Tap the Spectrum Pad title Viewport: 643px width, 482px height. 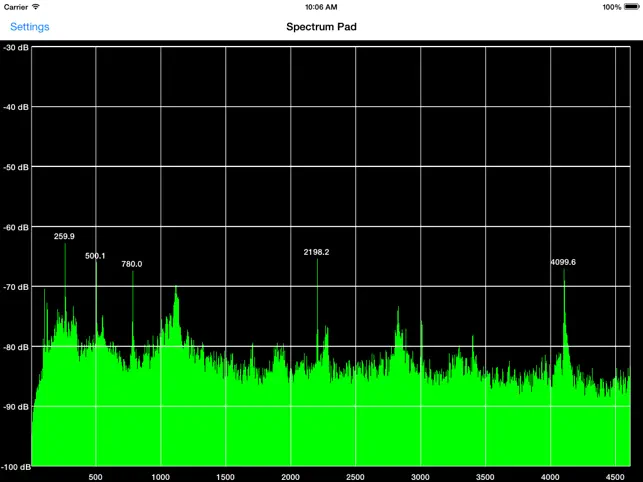pyautogui.click(x=322, y=27)
